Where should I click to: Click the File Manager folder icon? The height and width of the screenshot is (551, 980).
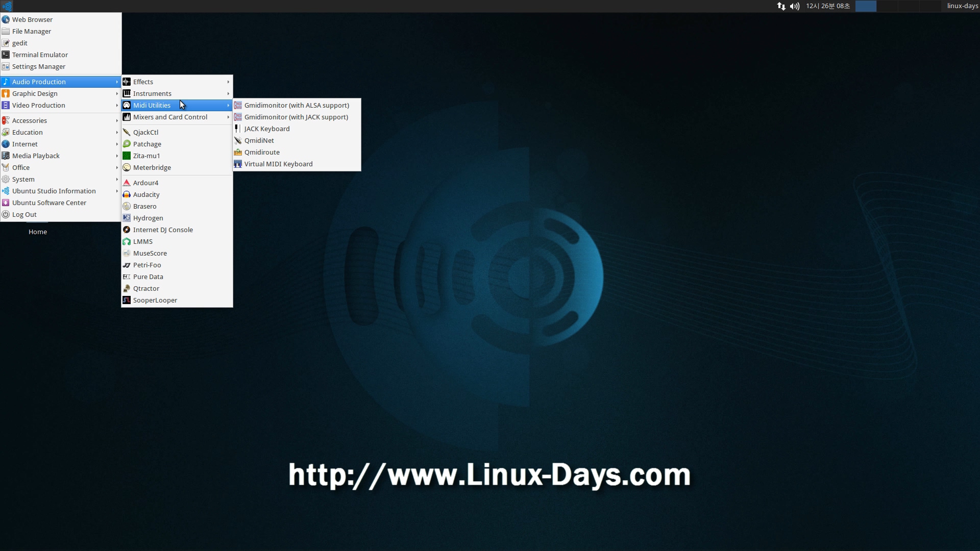pyautogui.click(x=6, y=31)
